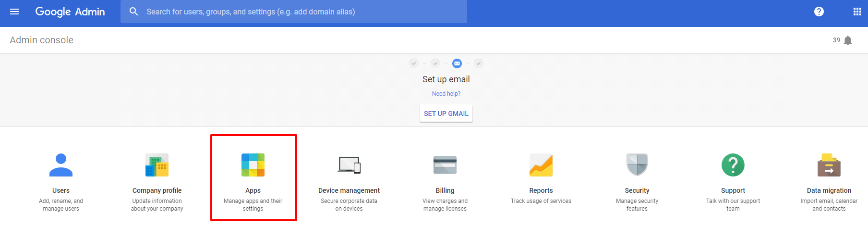Click 'Add, rename, and manage users' text
This screenshot has height=239, width=868.
click(x=61, y=205)
